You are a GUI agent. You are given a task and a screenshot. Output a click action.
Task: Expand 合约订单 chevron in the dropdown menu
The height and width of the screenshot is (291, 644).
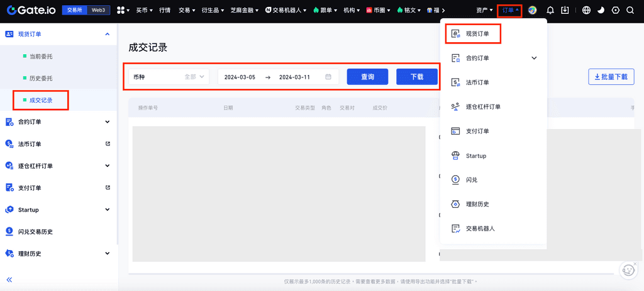click(534, 58)
